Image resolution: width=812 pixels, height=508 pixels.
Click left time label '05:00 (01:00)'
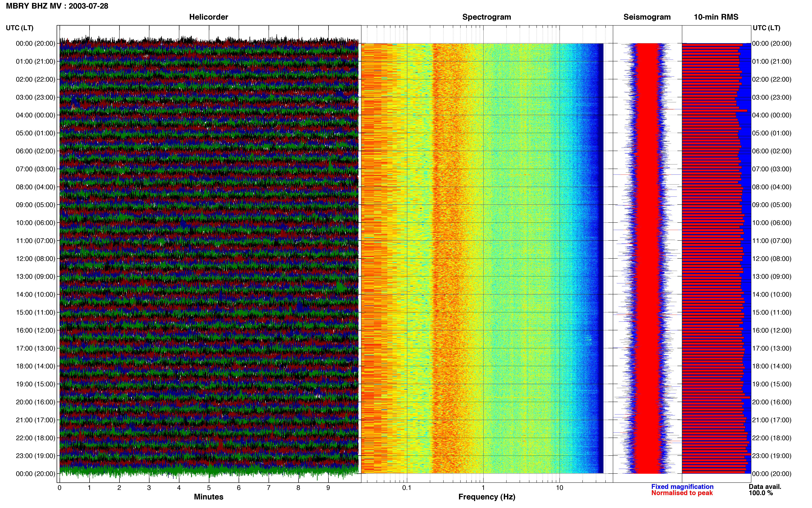click(x=36, y=133)
